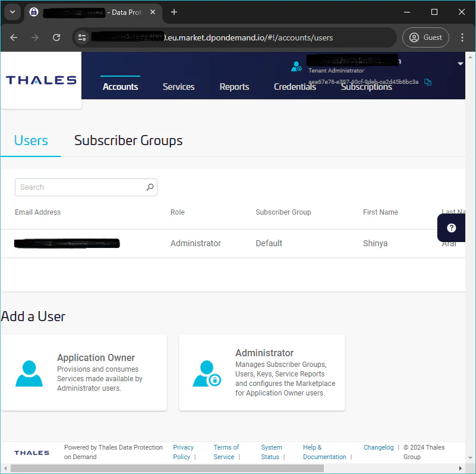Click the footer Thales logo
This screenshot has height=474, width=476.
[31, 453]
